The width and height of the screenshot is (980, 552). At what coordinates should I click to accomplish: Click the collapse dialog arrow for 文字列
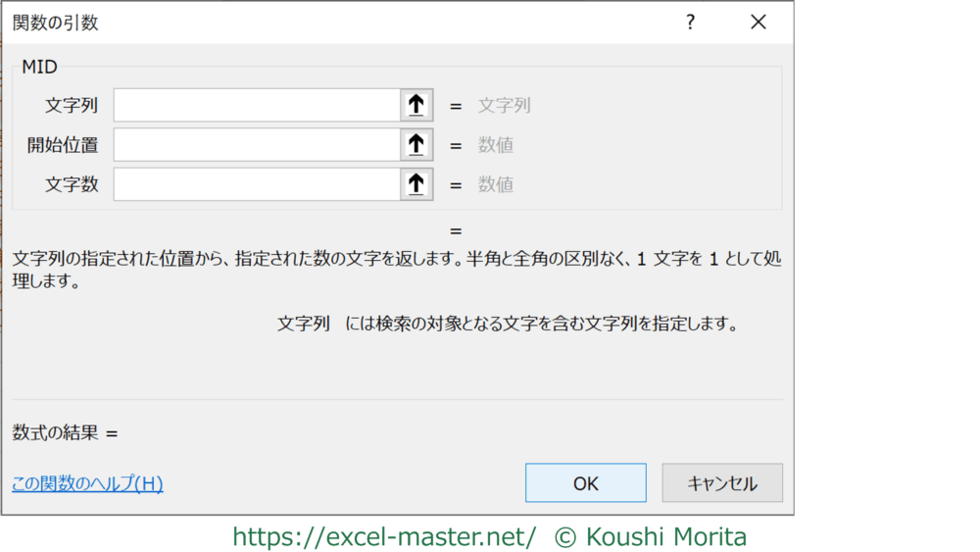(416, 105)
